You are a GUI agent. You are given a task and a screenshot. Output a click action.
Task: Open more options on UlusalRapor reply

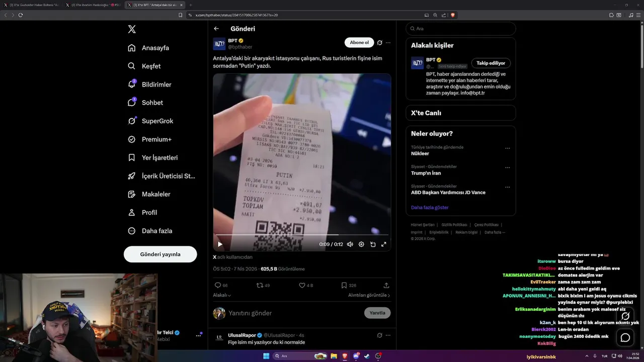(x=388, y=335)
